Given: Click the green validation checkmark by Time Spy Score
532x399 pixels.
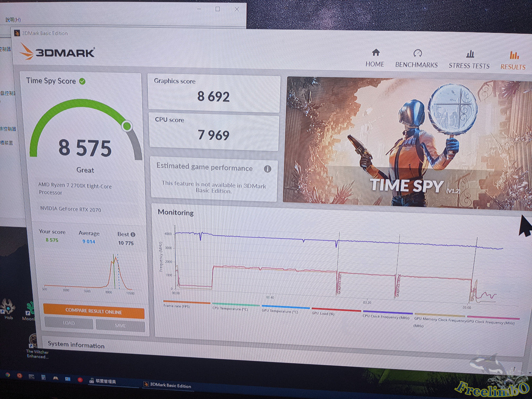Looking at the screenshot, I should tap(82, 81).
